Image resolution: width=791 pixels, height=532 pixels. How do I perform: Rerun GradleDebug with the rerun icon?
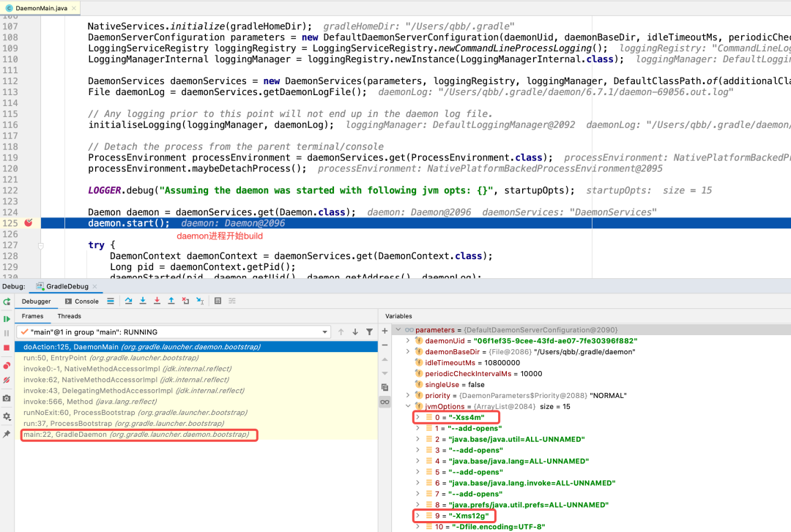coord(7,301)
